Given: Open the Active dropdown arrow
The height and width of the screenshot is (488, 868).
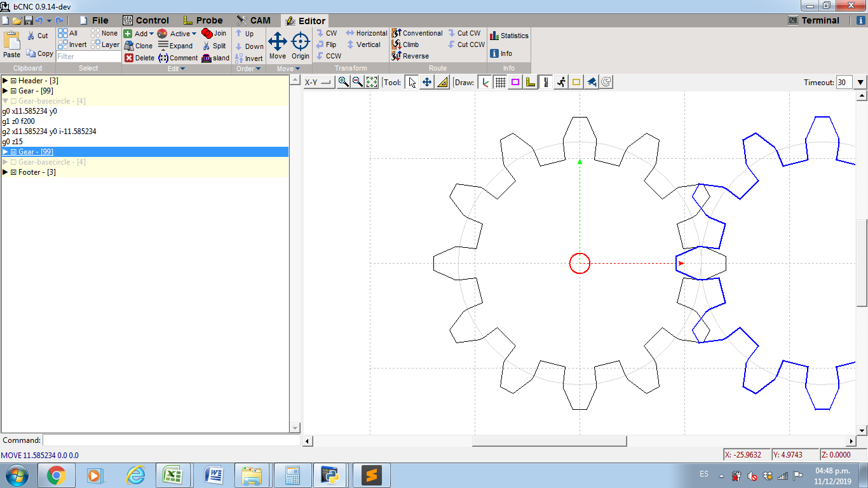Looking at the screenshot, I should (194, 34).
